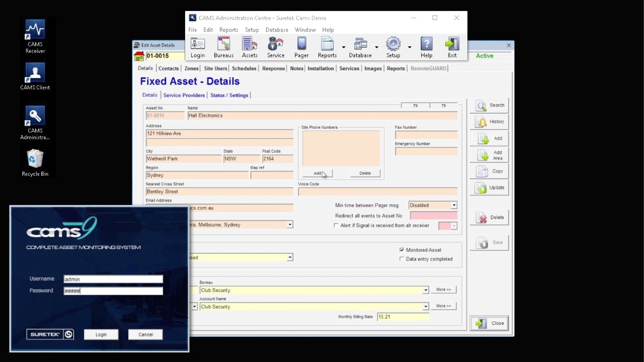The height and width of the screenshot is (362, 644).
Task: Switch to the Contacts tab
Action: pos(169,68)
